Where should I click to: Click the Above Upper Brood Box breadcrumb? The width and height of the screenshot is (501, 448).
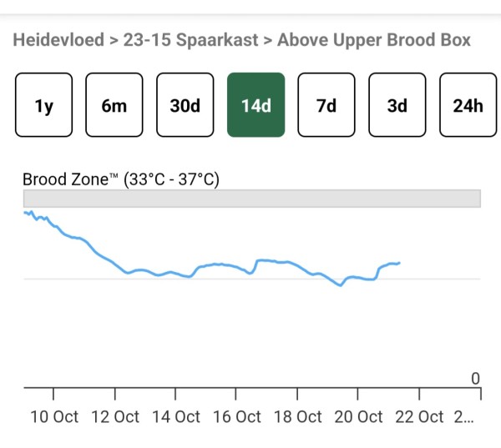374,40
